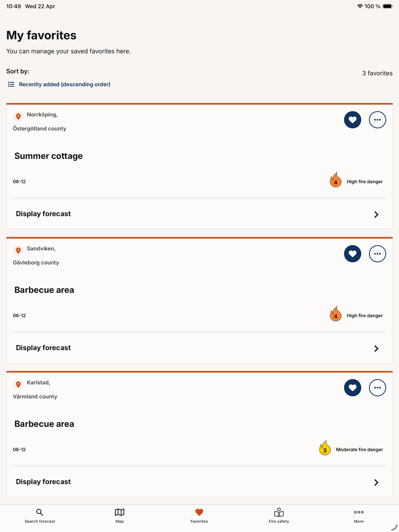Tap the Norrköping location pin icon
The width and height of the screenshot is (399, 532).
click(x=18, y=117)
